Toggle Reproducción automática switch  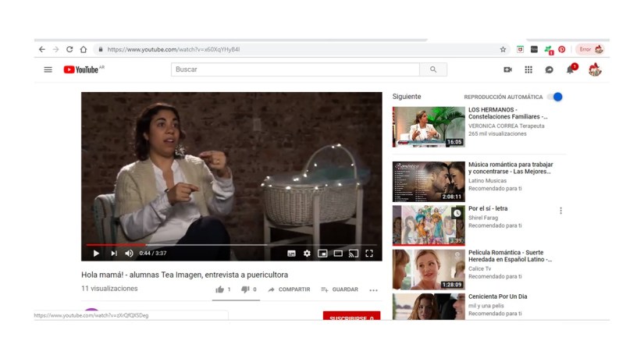[x=555, y=97]
